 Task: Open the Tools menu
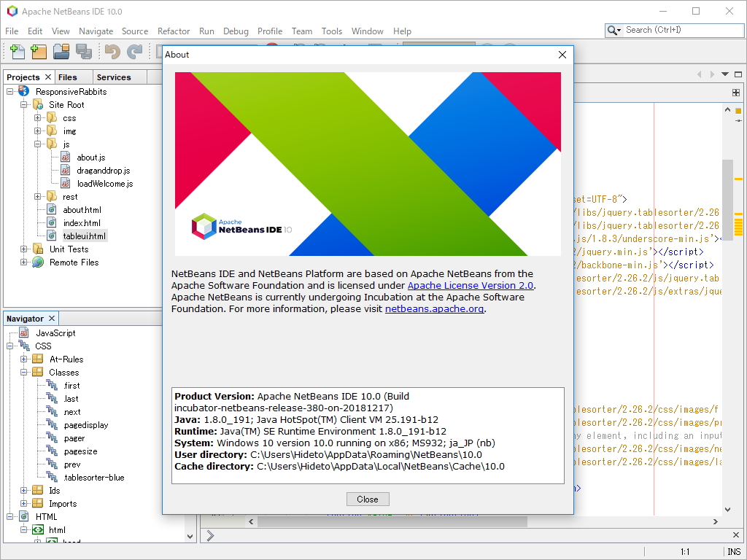point(332,31)
